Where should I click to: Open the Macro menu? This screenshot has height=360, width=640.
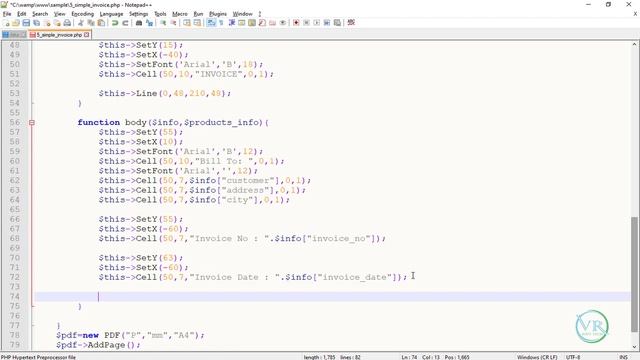[x=180, y=14]
